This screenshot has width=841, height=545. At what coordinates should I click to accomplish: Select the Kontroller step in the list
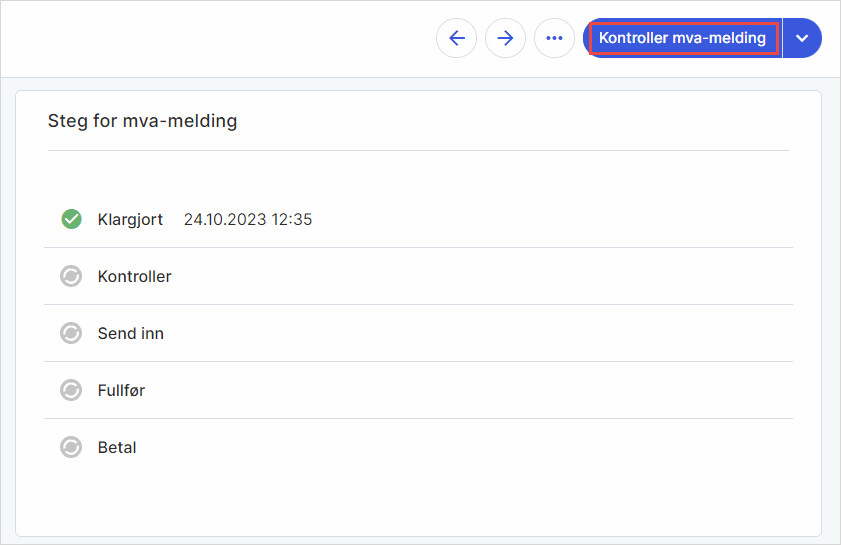click(134, 276)
